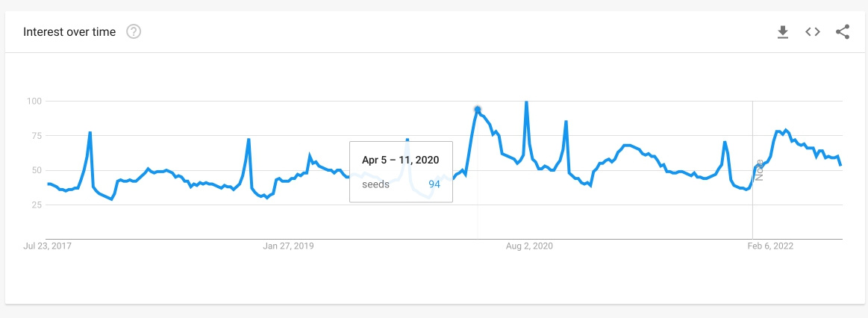
Task: Click the vertical Note marker label
Action: click(x=759, y=170)
